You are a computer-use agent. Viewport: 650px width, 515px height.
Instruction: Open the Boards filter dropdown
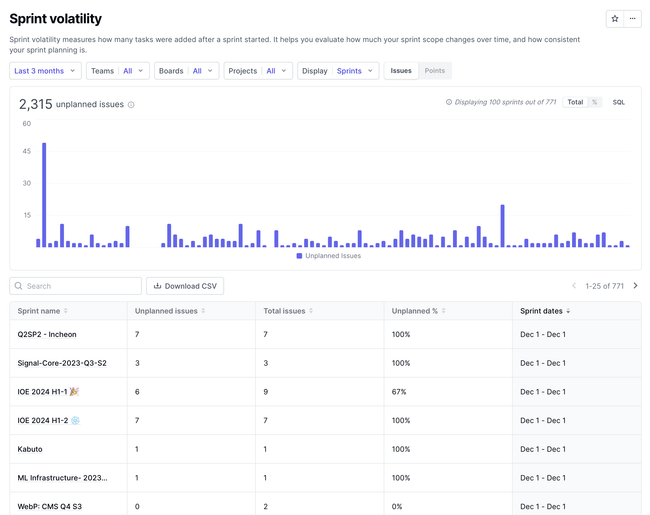(187, 71)
